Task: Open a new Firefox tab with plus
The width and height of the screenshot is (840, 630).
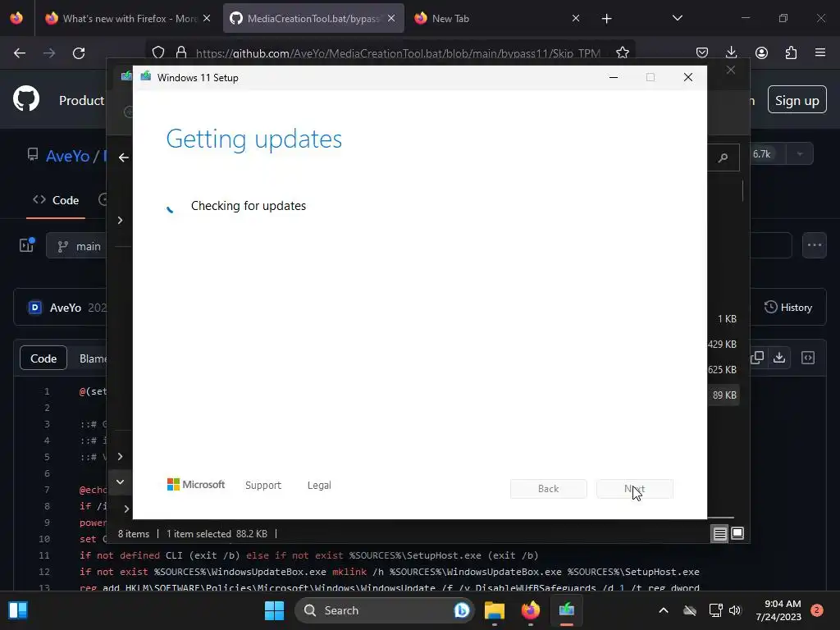Action: click(x=606, y=19)
